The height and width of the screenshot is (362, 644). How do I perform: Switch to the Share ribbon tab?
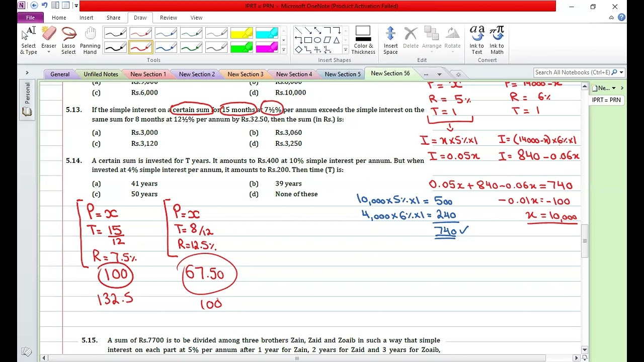(x=113, y=18)
